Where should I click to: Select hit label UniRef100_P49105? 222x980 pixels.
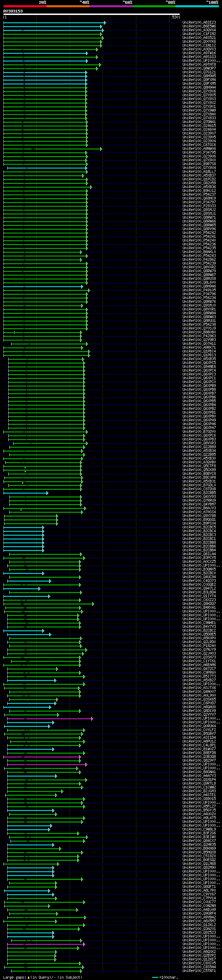(x=199, y=290)
